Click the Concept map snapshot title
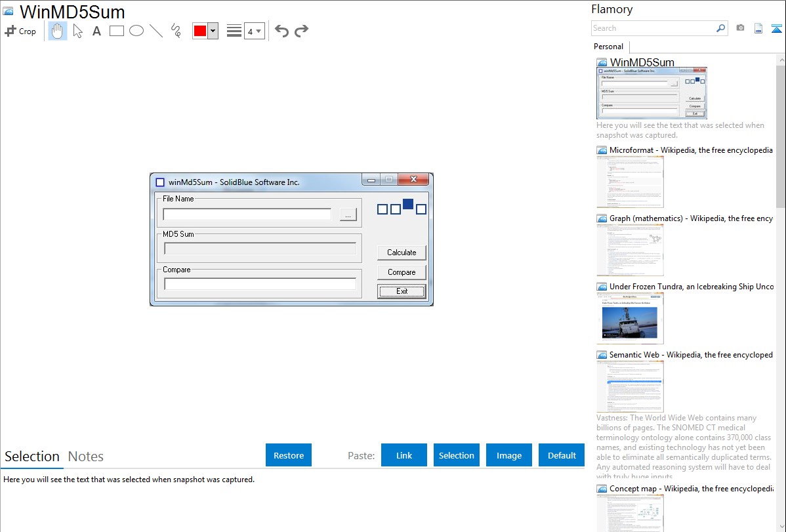 [x=692, y=488]
